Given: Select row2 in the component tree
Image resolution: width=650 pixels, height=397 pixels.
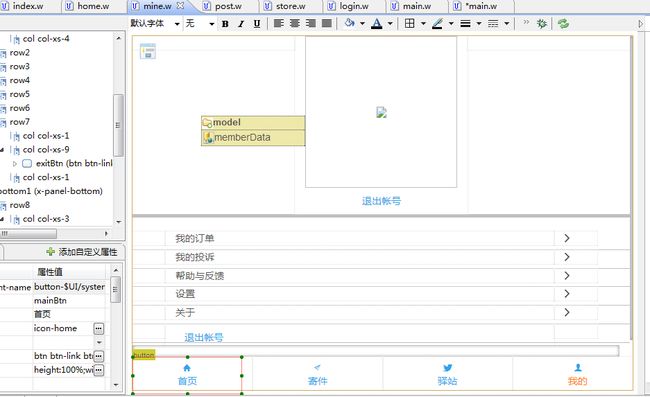Looking at the screenshot, I should pyautogui.click(x=19, y=53).
